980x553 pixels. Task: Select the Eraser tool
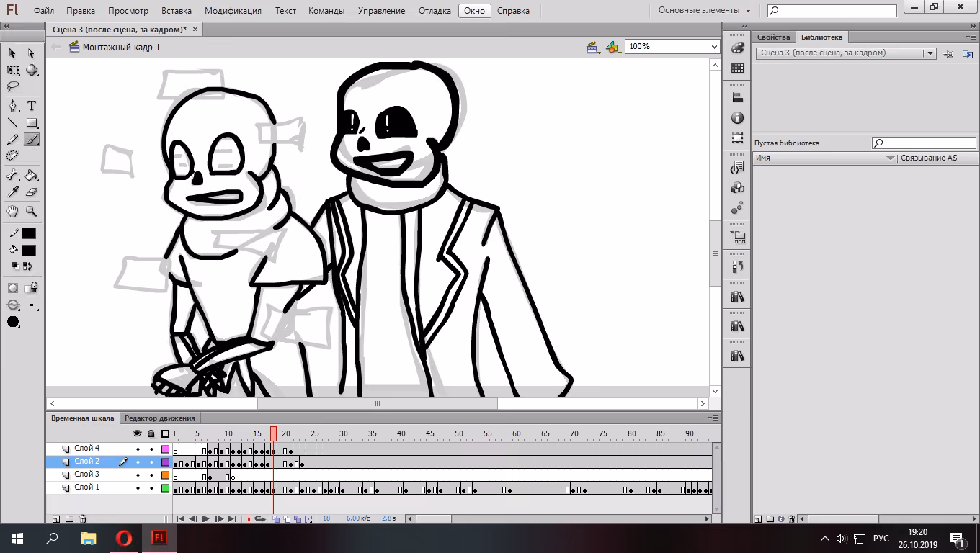(x=32, y=192)
